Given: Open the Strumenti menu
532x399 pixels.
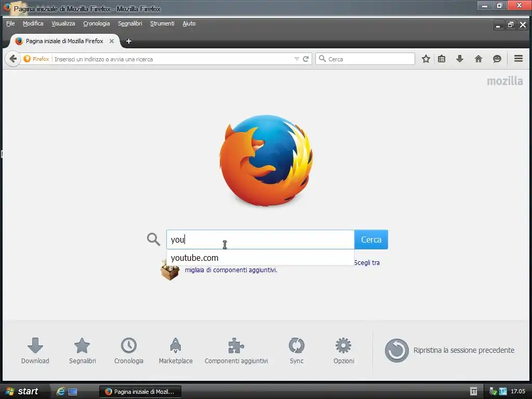Looking at the screenshot, I should pyautogui.click(x=162, y=23).
